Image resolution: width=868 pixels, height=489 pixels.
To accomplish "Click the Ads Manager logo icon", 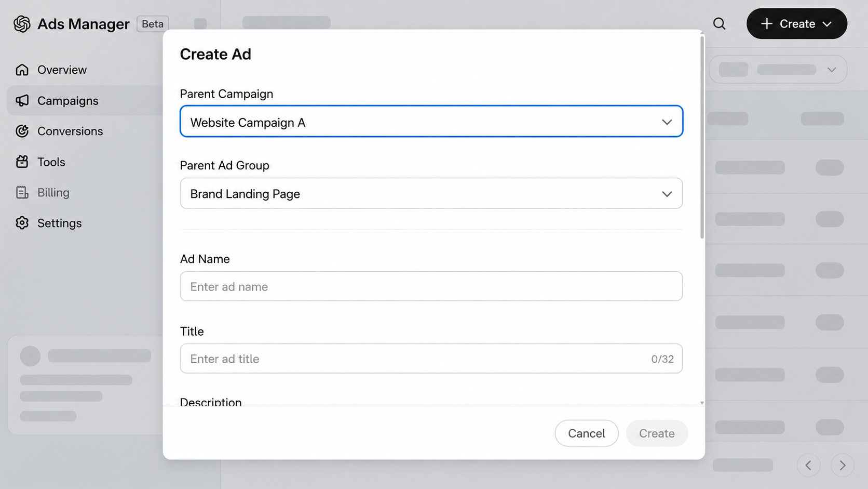I will click(22, 24).
